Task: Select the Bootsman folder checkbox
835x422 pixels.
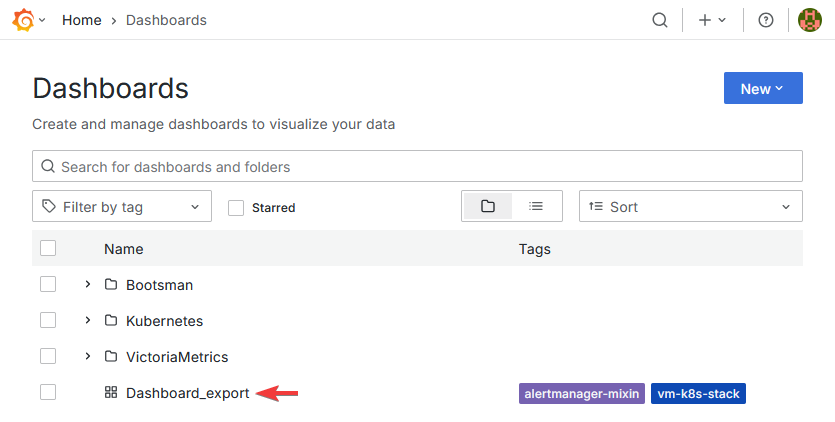Action: [48, 284]
